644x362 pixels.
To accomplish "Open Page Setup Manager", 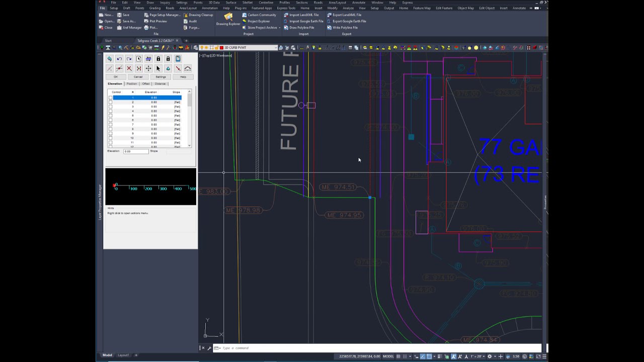I will point(162,15).
